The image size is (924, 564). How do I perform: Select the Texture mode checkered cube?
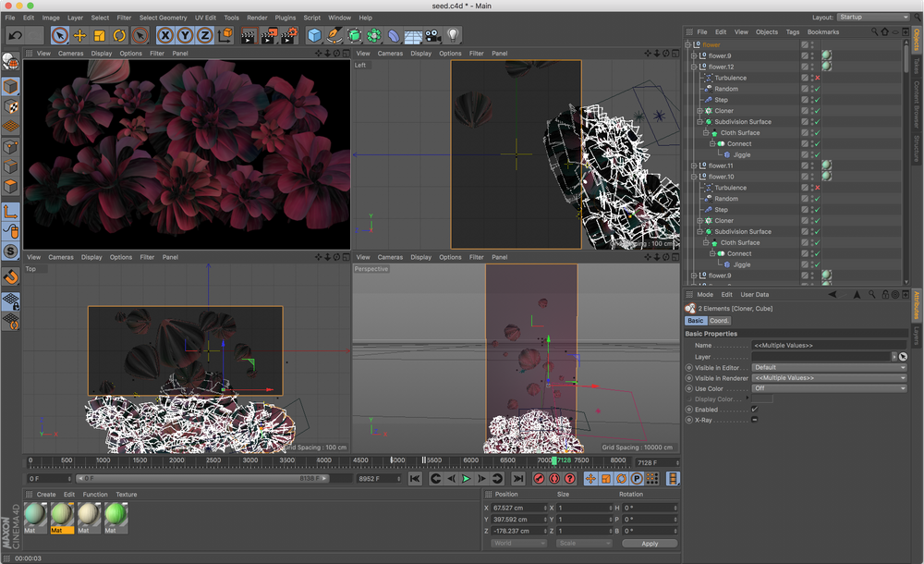click(10, 106)
